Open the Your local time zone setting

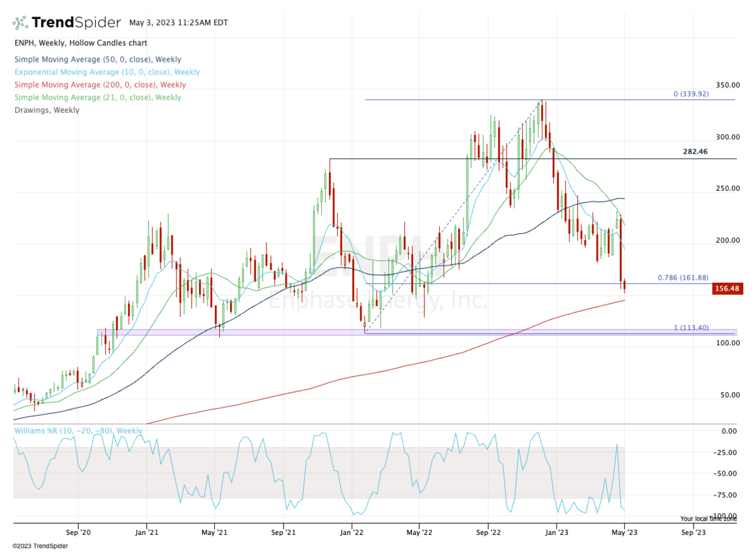pos(708,519)
